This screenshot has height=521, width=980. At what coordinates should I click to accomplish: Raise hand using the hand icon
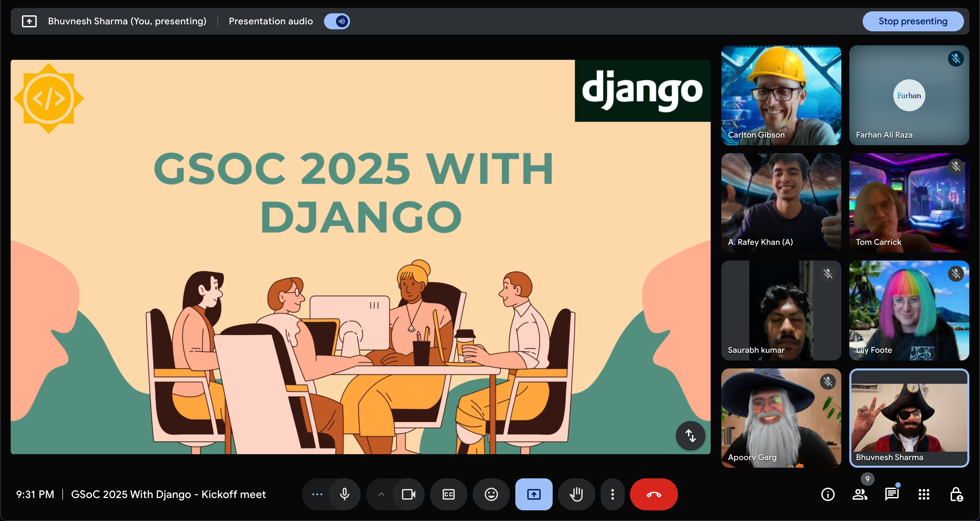pos(576,494)
